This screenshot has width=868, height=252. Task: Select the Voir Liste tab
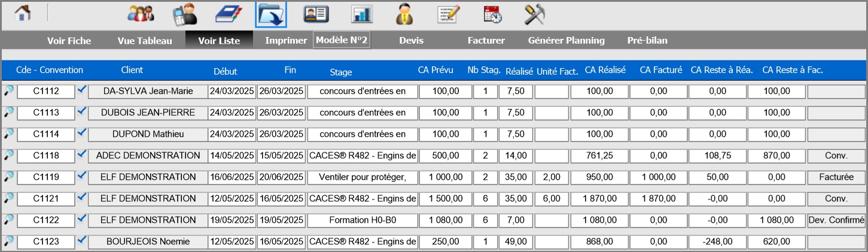(219, 41)
